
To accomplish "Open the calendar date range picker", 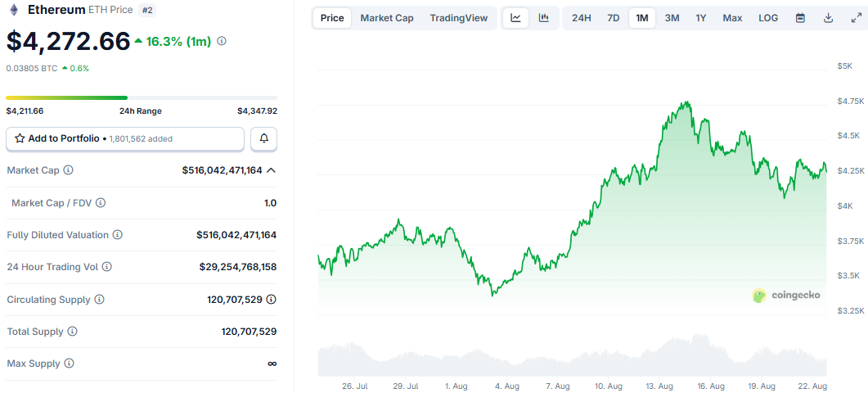I will coord(800,18).
